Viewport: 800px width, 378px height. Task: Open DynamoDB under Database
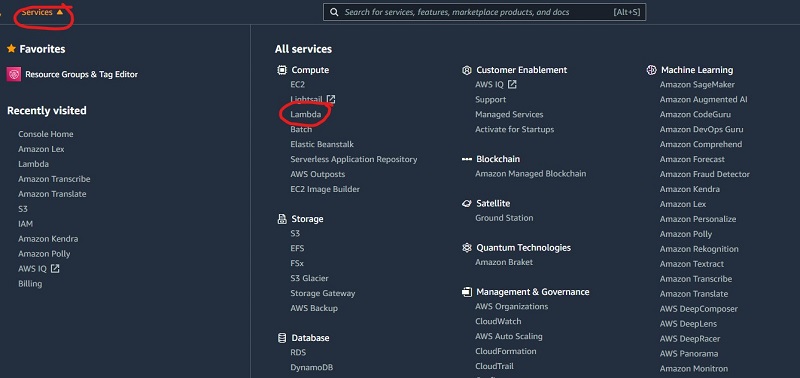tap(312, 367)
